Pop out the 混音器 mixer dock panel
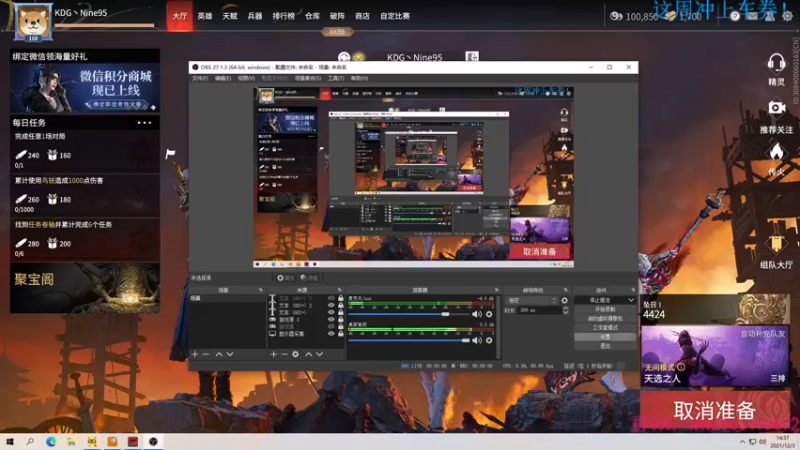This screenshot has height=450, width=800. point(496,290)
